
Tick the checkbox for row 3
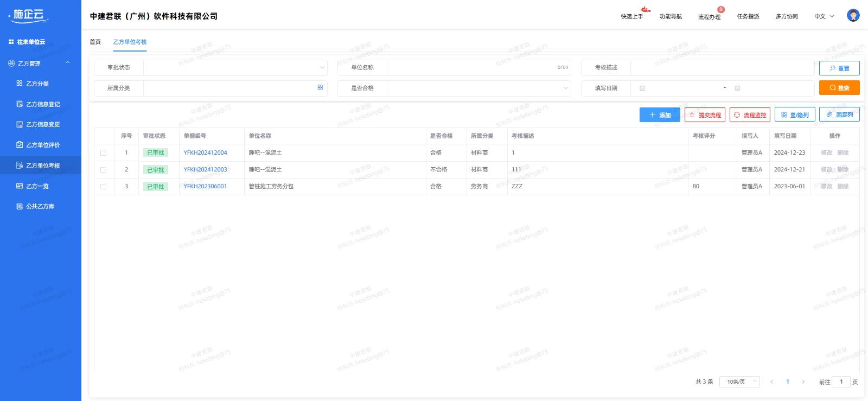[x=103, y=187]
